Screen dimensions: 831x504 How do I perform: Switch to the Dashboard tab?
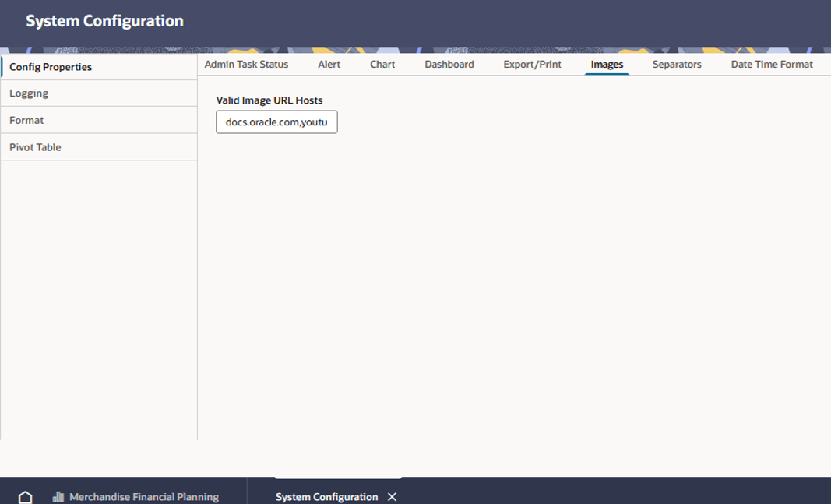pyautogui.click(x=449, y=64)
